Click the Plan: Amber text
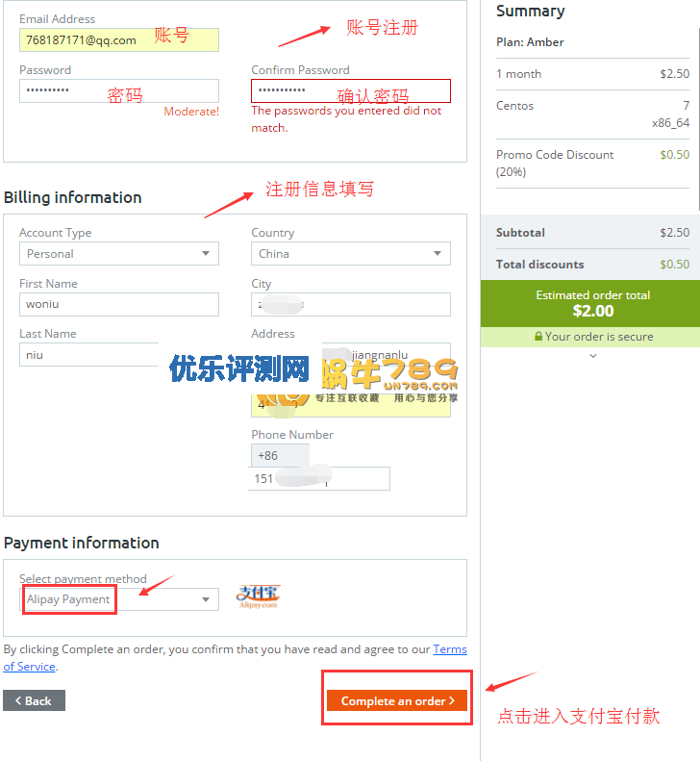 coord(530,42)
